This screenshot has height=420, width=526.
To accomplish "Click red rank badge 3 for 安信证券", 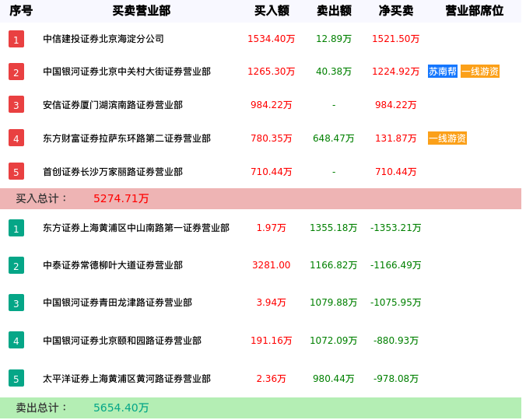I will [16, 104].
